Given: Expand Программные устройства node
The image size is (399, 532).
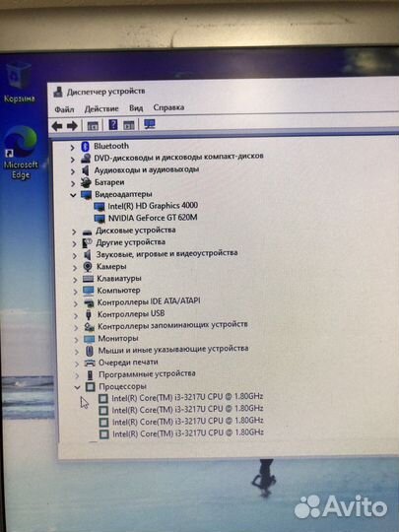Looking at the screenshot, I should click(x=77, y=375).
